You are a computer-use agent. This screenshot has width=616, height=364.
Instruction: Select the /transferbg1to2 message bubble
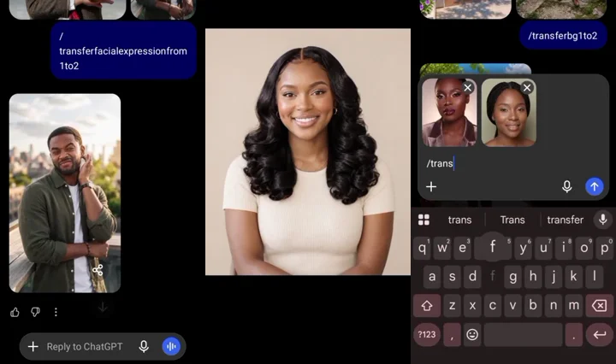(563, 36)
